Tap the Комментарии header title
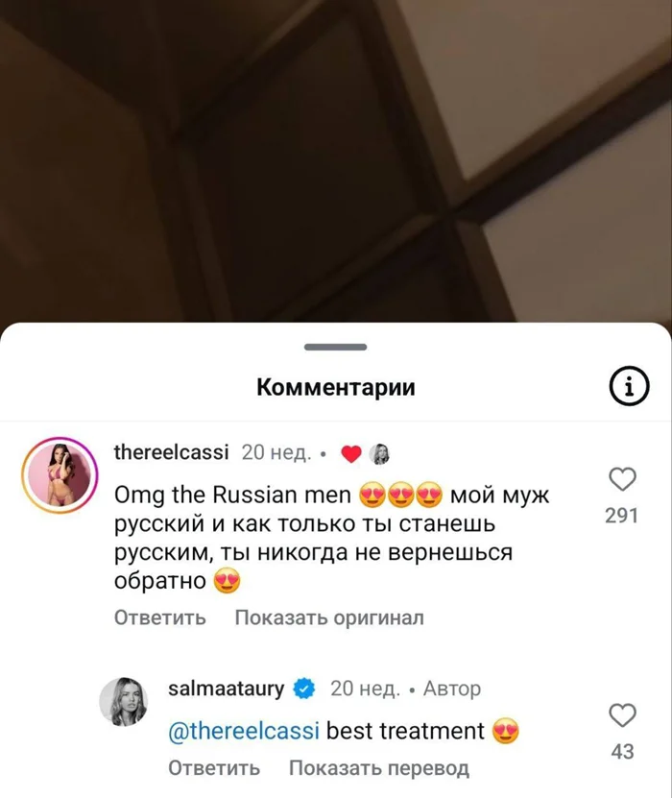Screen dimensions: 672x798 point(336,387)
